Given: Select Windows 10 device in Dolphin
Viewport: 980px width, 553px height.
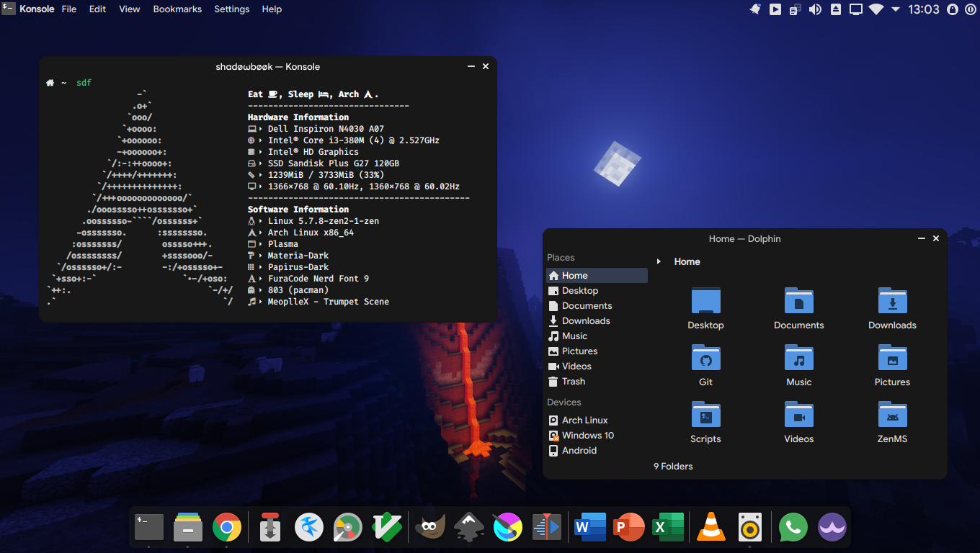Looking at the screenshot, I should pyautogui.click(x=597, y=435).
